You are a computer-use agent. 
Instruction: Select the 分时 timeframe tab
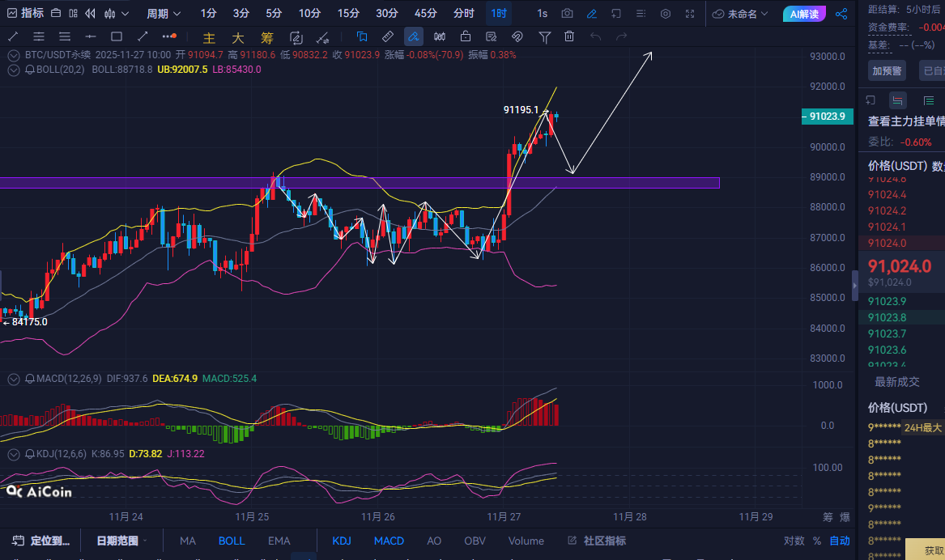pyautogui.click(x=464, y=14)
